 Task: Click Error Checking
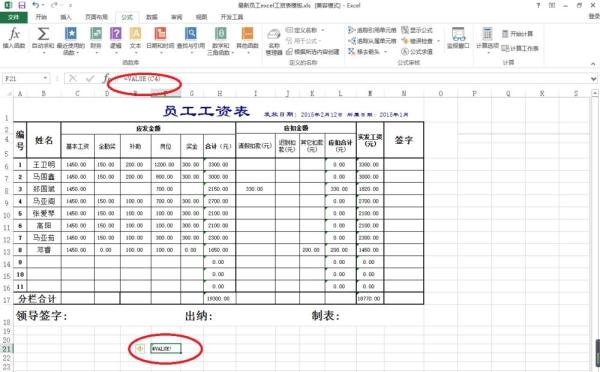point(417,41)
